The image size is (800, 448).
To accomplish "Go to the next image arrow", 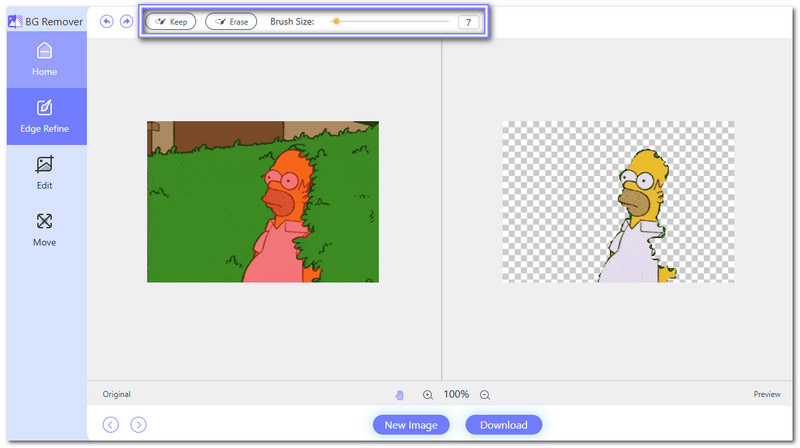I will point(138,425).
